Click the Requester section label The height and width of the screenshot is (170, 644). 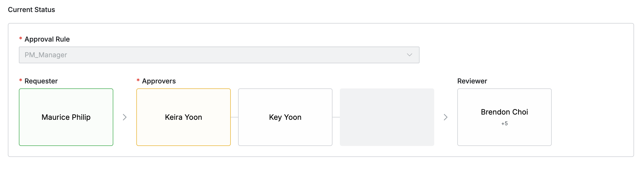[x=41, y=81]
